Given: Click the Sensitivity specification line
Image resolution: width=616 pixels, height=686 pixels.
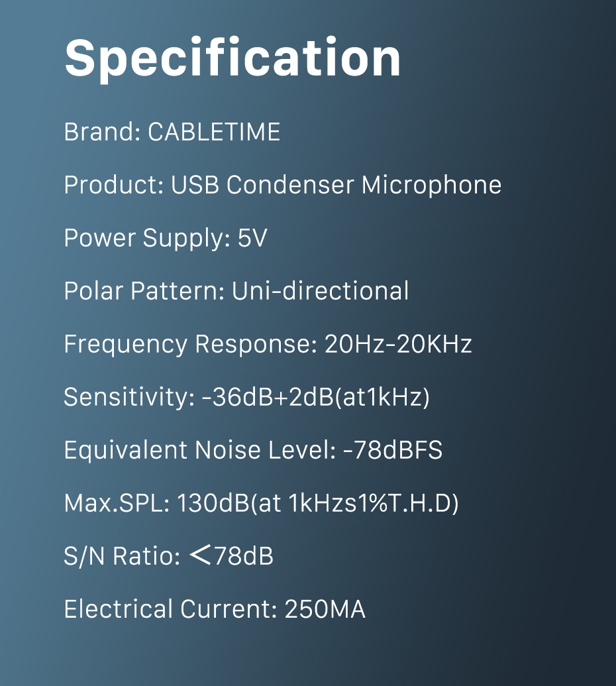Looking at the screenshot, I should (246, 397).
